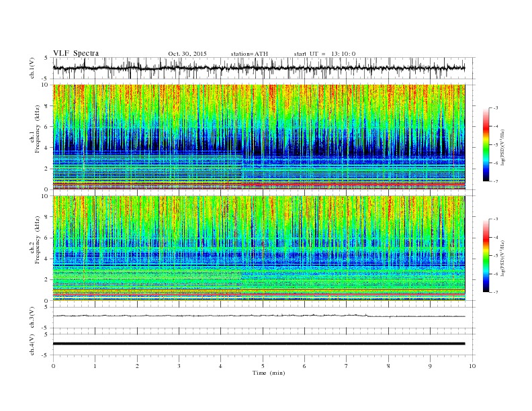Click the ch.3 voltage trace line
532x411 pixels.
(259, 316)
